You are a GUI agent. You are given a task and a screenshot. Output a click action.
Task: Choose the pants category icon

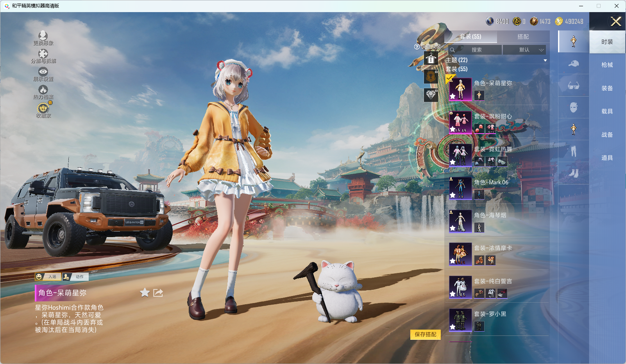point(573,151)
